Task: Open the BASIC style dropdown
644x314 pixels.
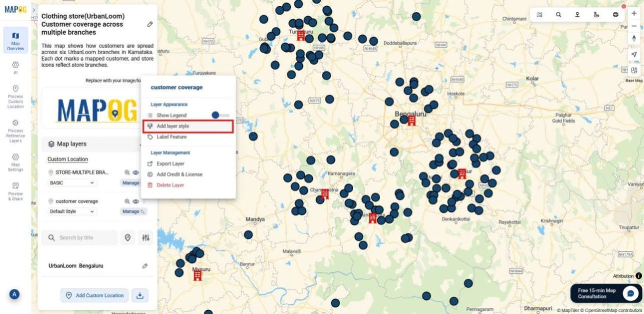Action: point(72,183)
